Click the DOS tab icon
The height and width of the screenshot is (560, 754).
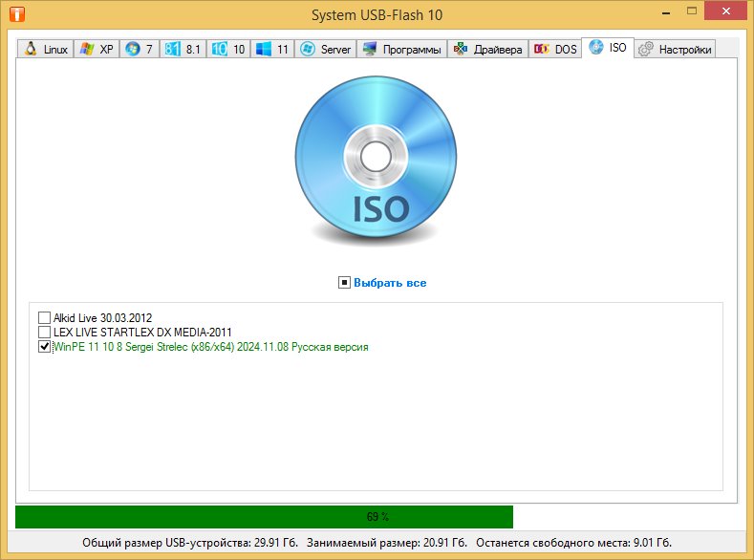(541, 50)
